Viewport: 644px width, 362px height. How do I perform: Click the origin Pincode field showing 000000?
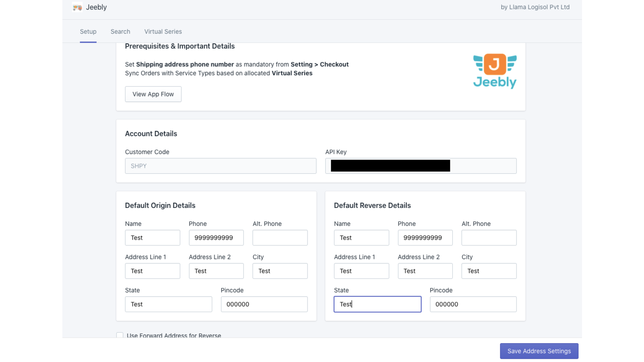[x=264, y=304]
